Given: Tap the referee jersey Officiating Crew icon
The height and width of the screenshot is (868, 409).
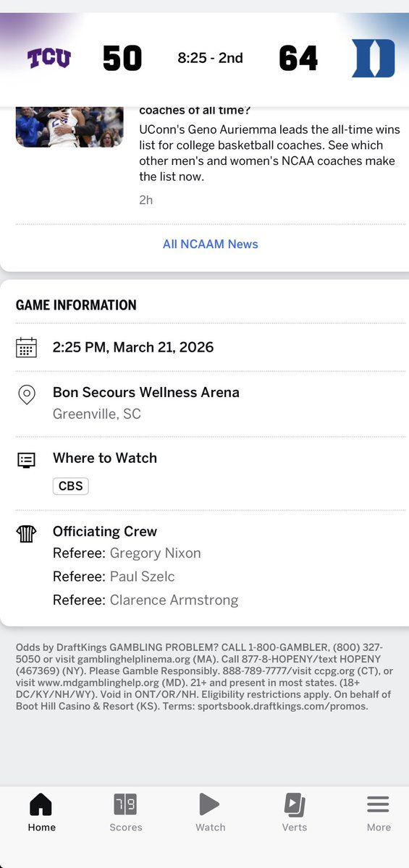Looking at the screenshot, I should pos(26,534).
